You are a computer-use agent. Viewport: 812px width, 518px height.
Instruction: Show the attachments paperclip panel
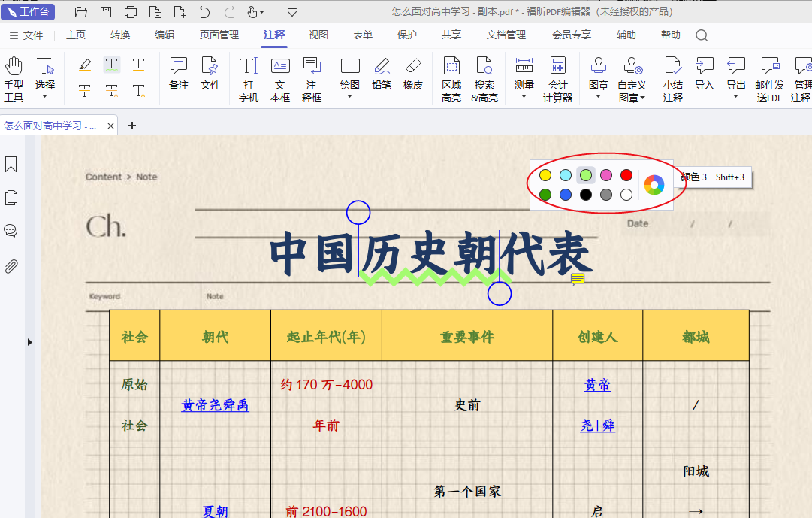tap(11, 266)
